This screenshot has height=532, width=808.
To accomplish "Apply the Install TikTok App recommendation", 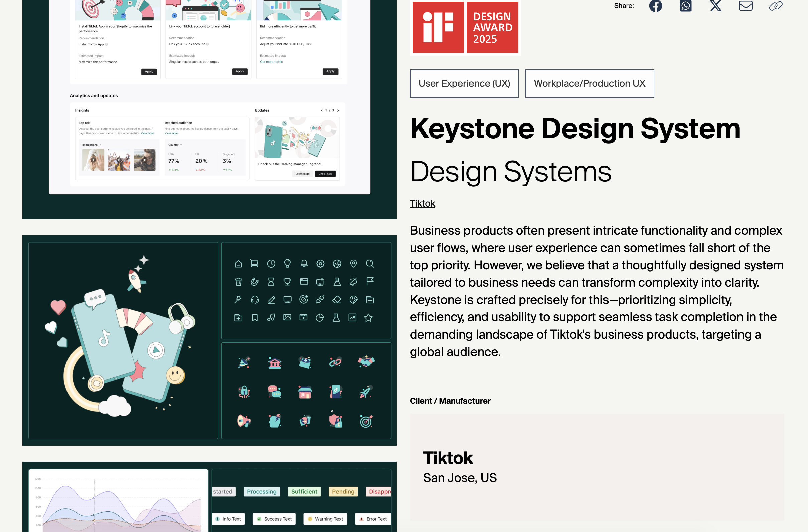I will click(149, 72).
